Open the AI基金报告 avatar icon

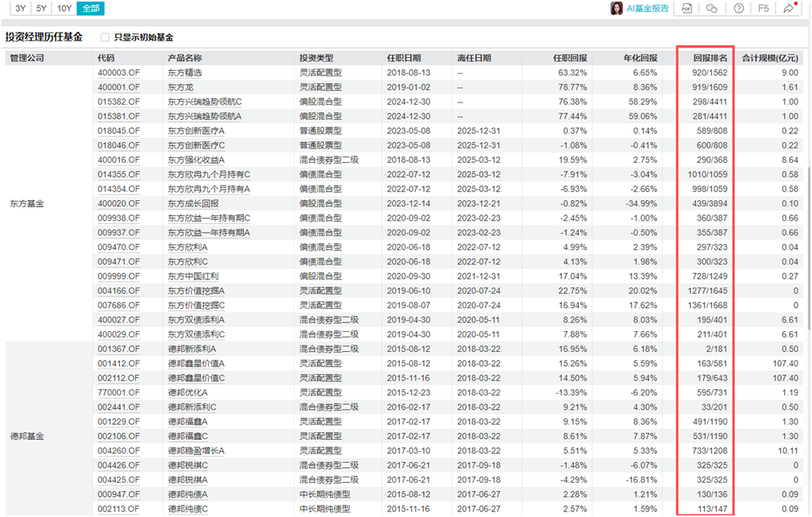tap(616, 8)
